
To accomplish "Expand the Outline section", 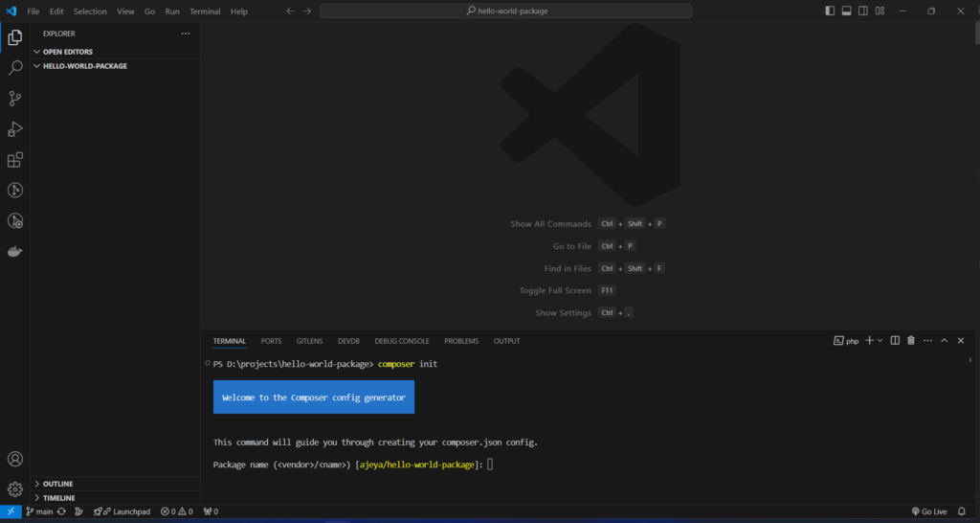I will click(57, 484).
